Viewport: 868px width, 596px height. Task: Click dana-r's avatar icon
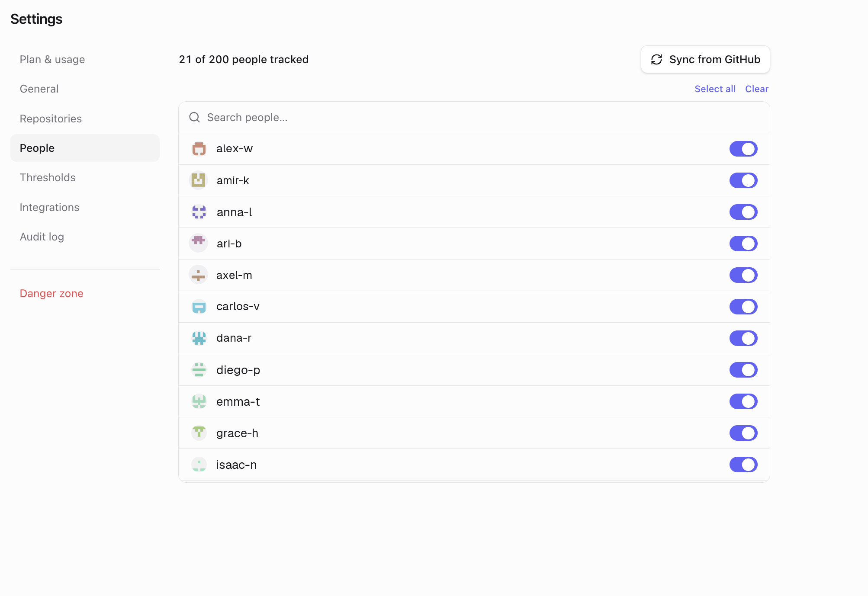click(199, 338)
